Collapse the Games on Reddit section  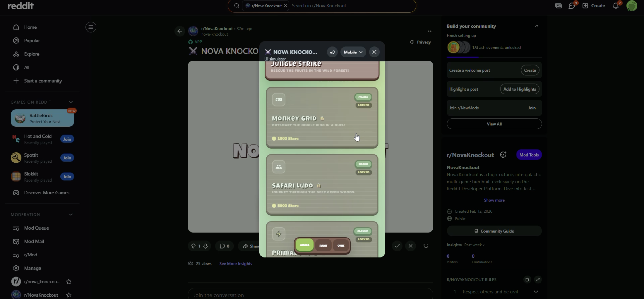(x=71, y=102)
